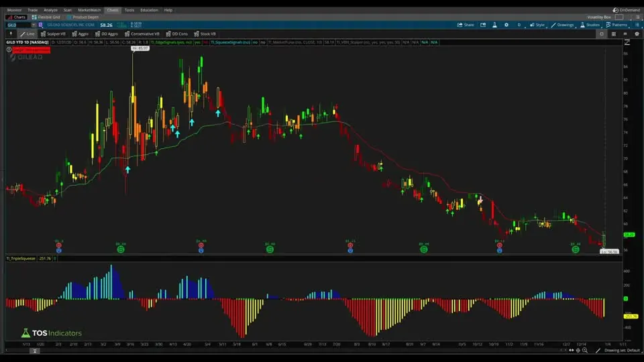
Task: Open chart settings gear in blue toolbar
Action: click(506, 25)
